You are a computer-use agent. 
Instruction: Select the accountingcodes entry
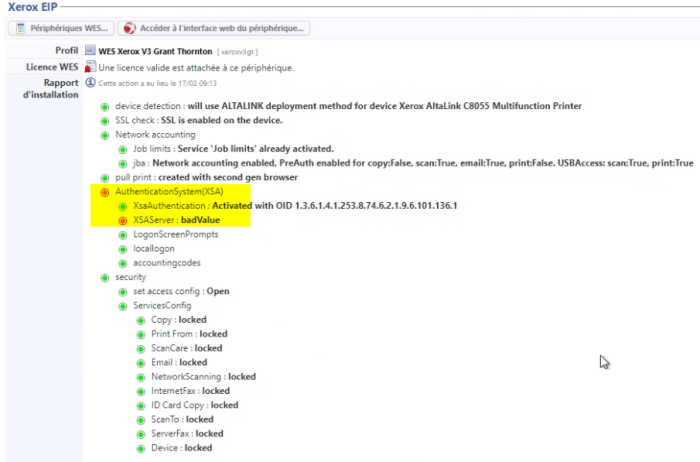pos(167,263)
